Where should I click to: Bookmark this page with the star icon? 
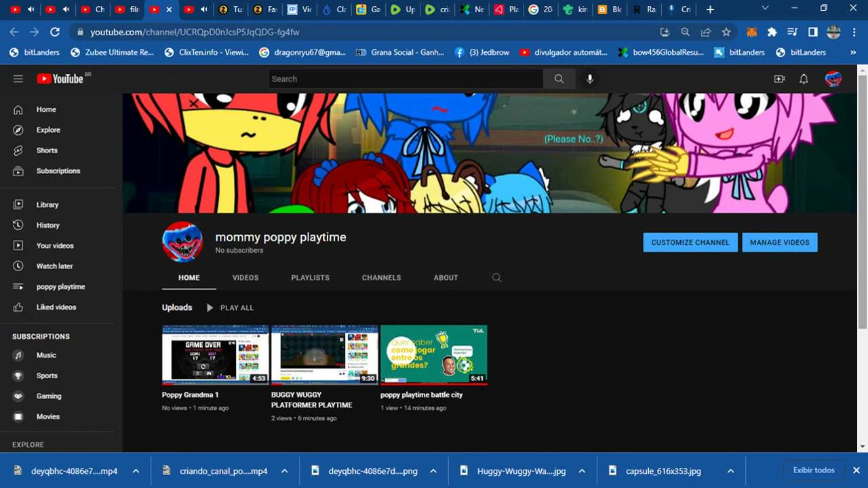tap(726, 32)
